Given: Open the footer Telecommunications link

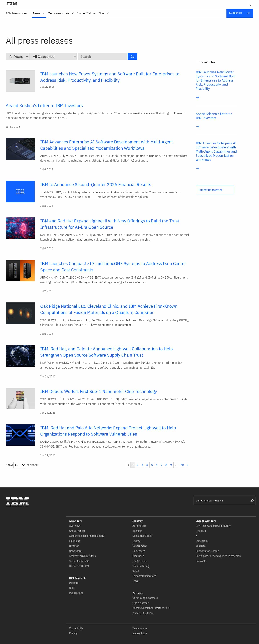Looking at the screenshot, I should 144,576.
